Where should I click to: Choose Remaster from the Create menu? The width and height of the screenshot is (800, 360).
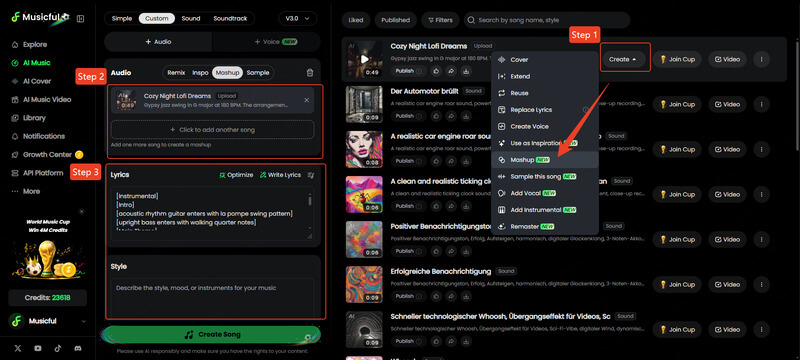tap(544, 226)
